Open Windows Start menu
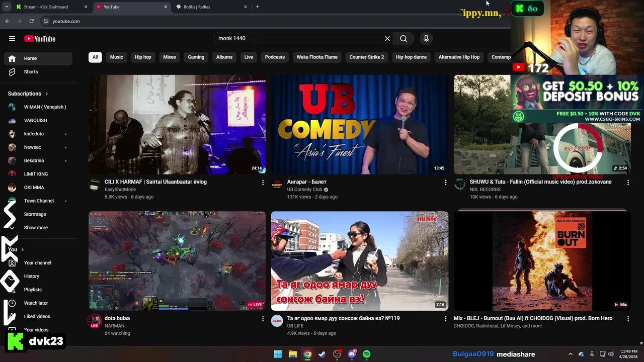The height and width of the screenshot is (362, 644). pyautogui.click(x=278, y=354)
